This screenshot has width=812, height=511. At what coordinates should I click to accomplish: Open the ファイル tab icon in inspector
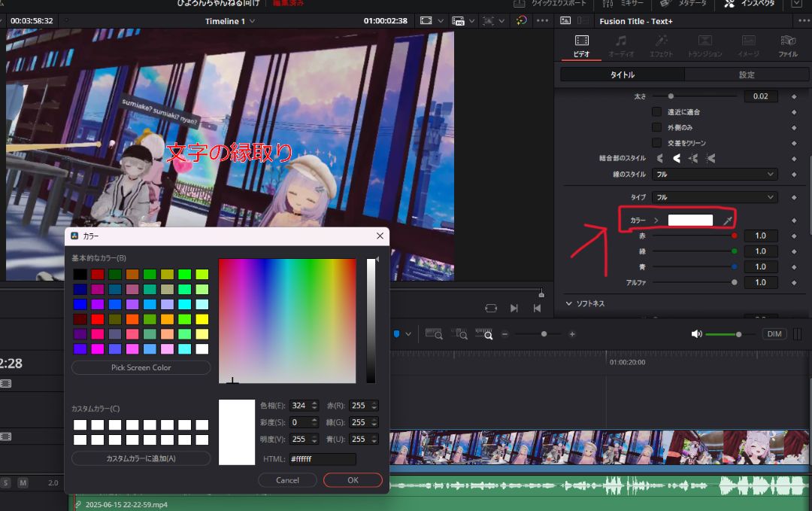point(788,45)
